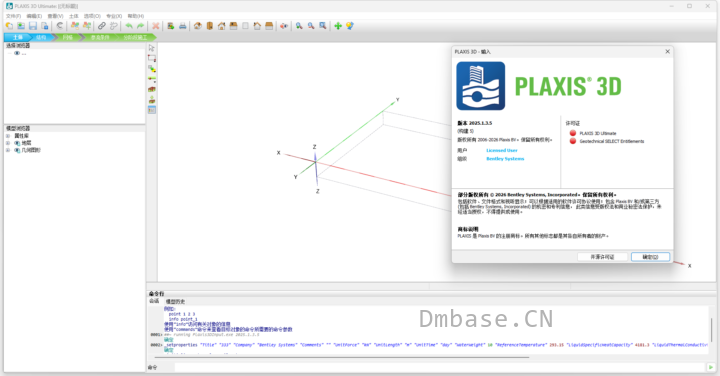720x376 pixels.
Task: Save project using the floppy disk icon
Action: point(33,26)
